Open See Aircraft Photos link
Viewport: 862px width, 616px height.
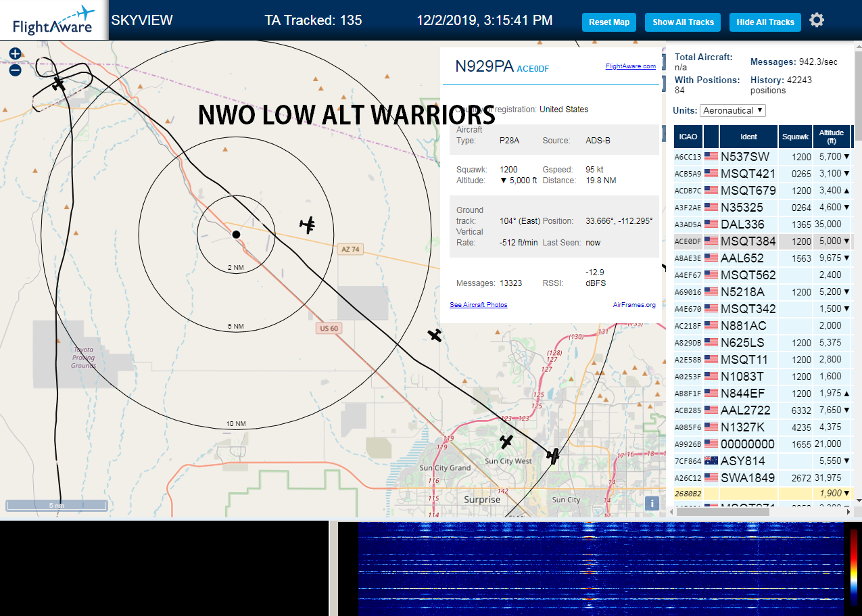click(478, 305)
